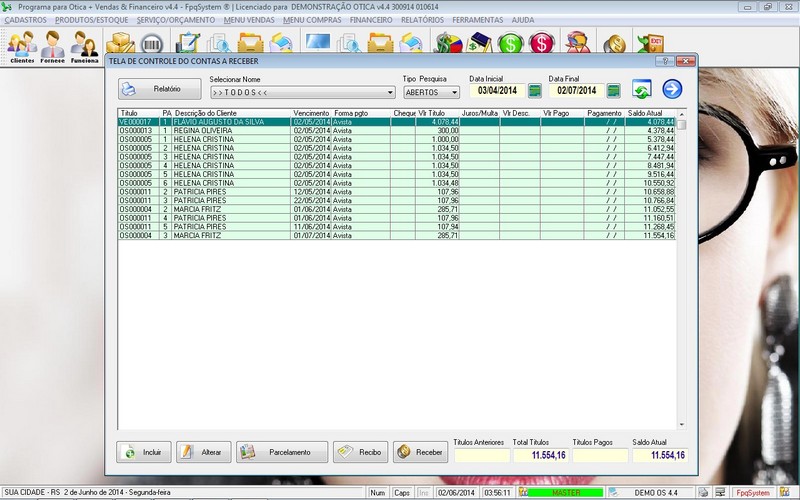Click the Receber button
Image resolution: width=800 pixels, height=500 pixels.
pos(420,452)
